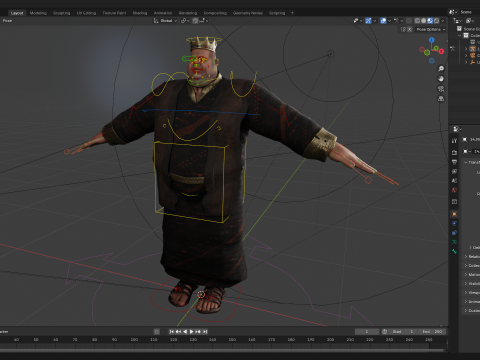Jump to the first frame
480x360 pixels.
pyautogui.click(x=171, y=332)
